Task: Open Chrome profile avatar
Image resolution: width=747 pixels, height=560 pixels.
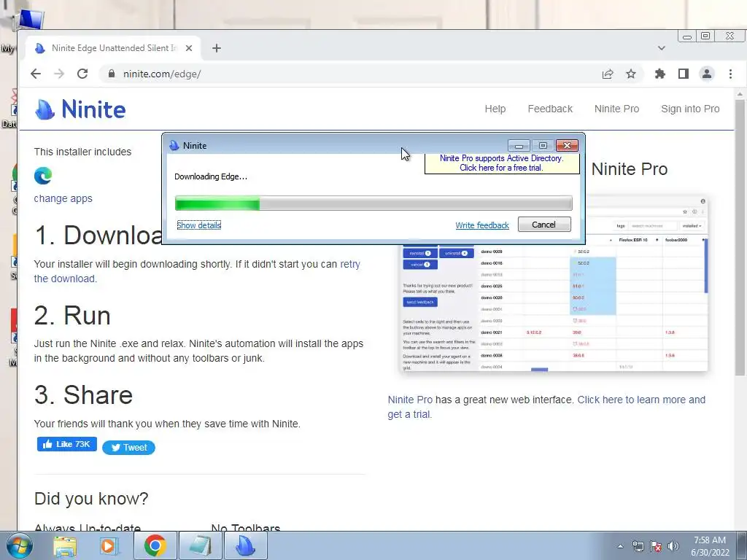Action: click(x=706, y=74)
